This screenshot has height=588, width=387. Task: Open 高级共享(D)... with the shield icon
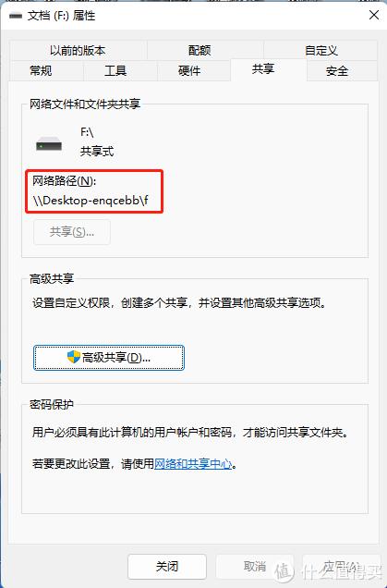109,358
